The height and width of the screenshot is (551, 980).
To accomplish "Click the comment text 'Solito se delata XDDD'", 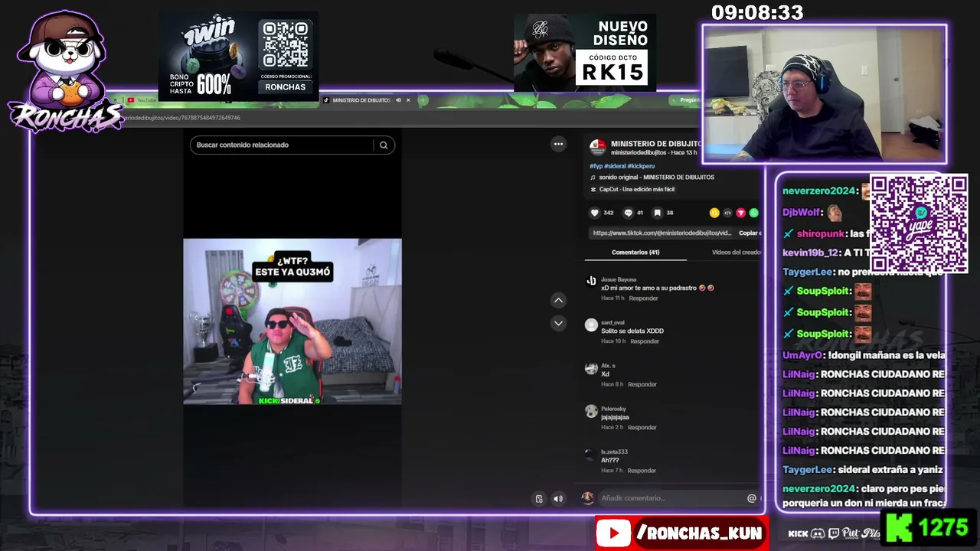I will point(632,331).
